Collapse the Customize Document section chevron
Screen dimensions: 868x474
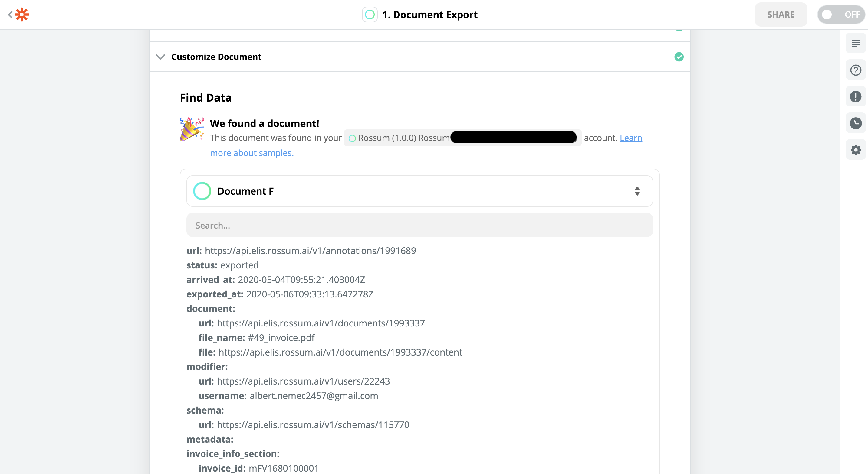(160, 57)
